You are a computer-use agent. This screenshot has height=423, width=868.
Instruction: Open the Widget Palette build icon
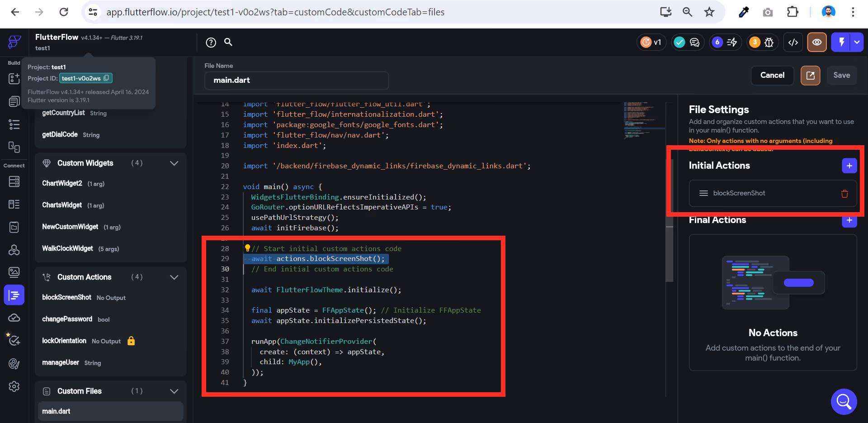[14, 78]
